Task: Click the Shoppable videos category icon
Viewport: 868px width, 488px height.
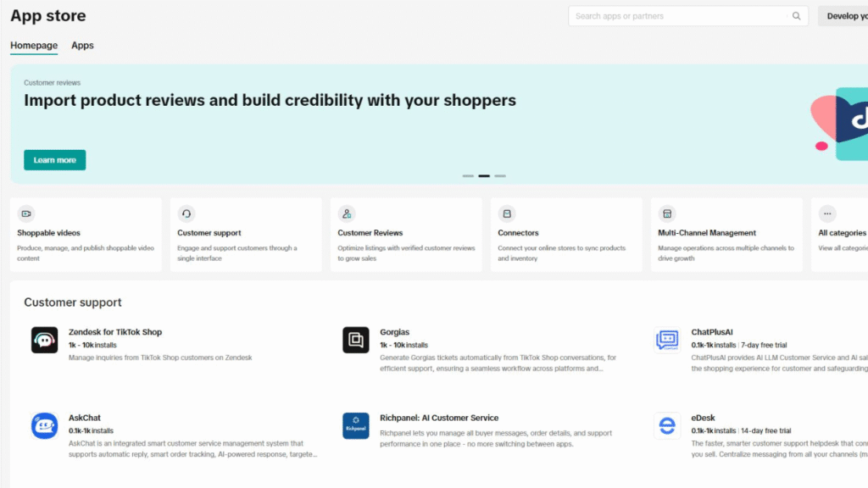Action: click(26, 213)
